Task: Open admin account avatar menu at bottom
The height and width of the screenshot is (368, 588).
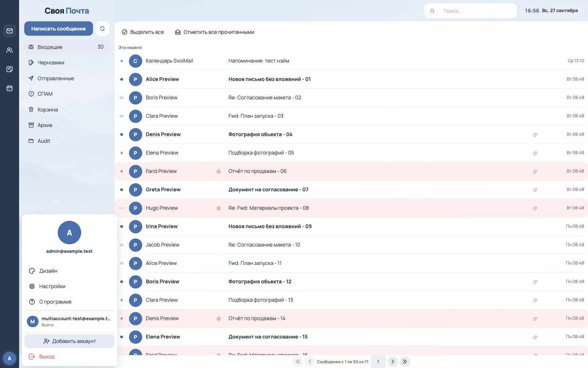Action: pyautogui.click(x=10, y=358)
